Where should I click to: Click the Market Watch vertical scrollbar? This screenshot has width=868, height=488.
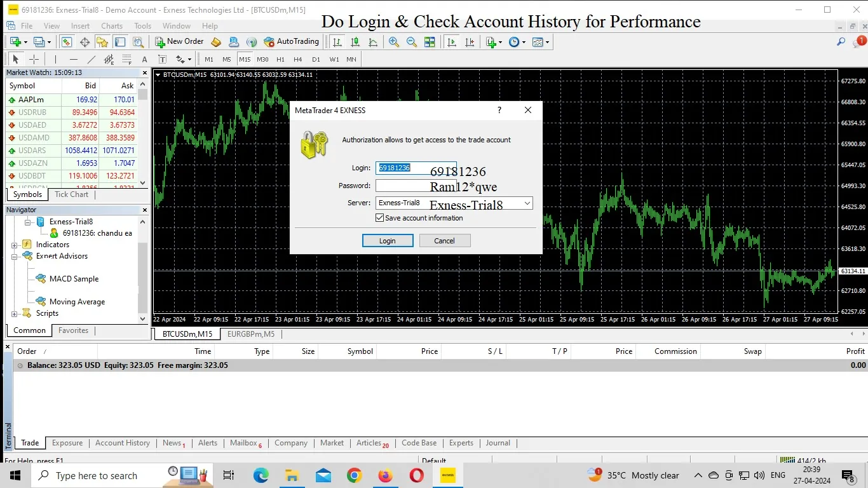(143, 140)
